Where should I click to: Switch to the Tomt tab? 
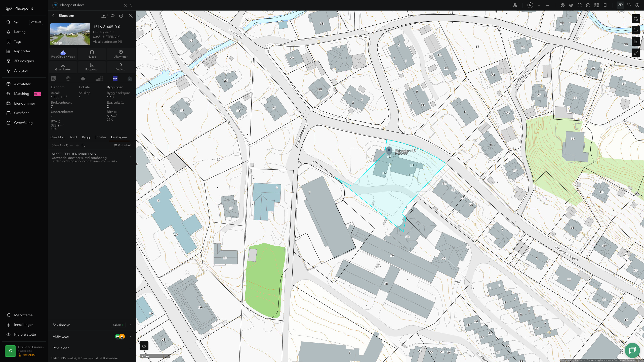pos(73,137)
